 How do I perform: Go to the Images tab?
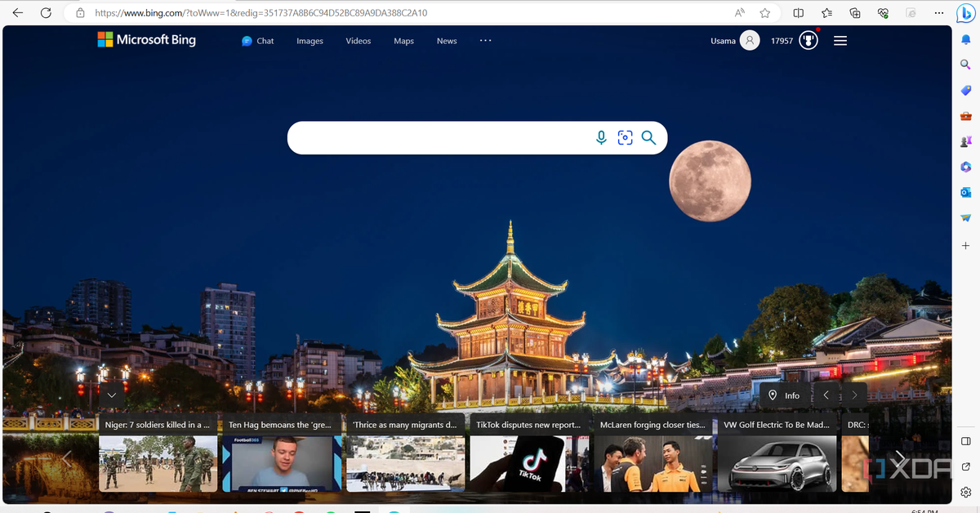(310, 41)
